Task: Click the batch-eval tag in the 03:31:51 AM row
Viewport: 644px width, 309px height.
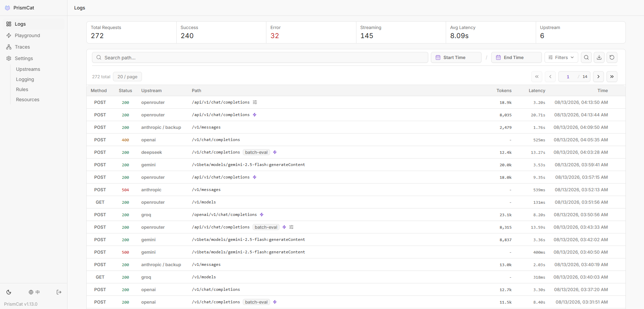Action: point(256,302)
